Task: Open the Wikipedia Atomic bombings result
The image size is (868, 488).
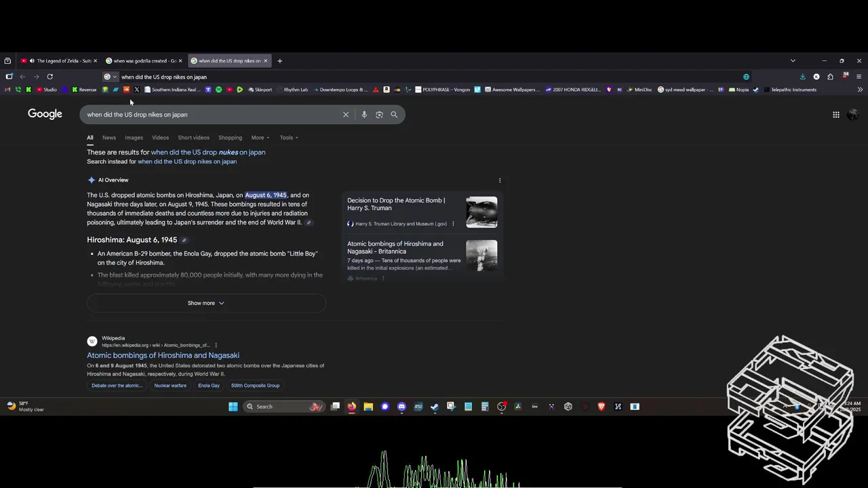Action: tap(163, 355)
